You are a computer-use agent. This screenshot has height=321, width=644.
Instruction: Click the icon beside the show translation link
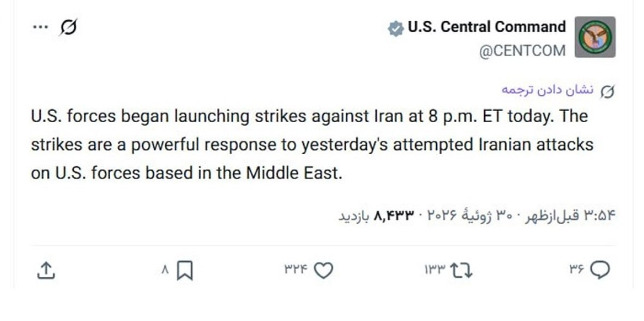pyautogui.click(x=607, y=92)
